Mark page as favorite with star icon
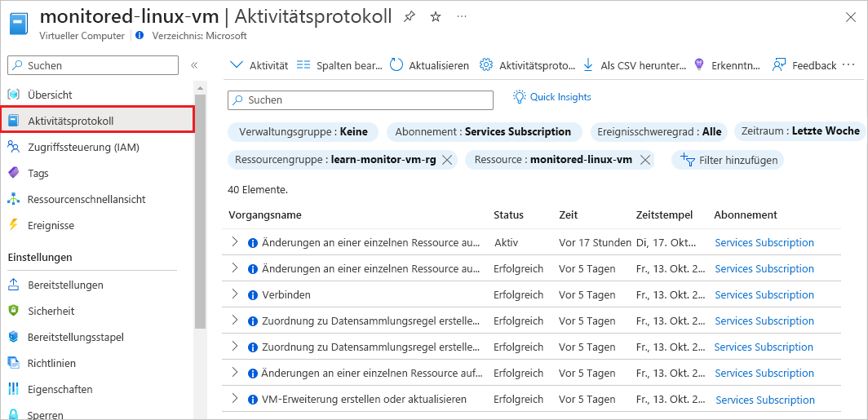The width and height of the screenshot is (868, 420). click(436, 17)
